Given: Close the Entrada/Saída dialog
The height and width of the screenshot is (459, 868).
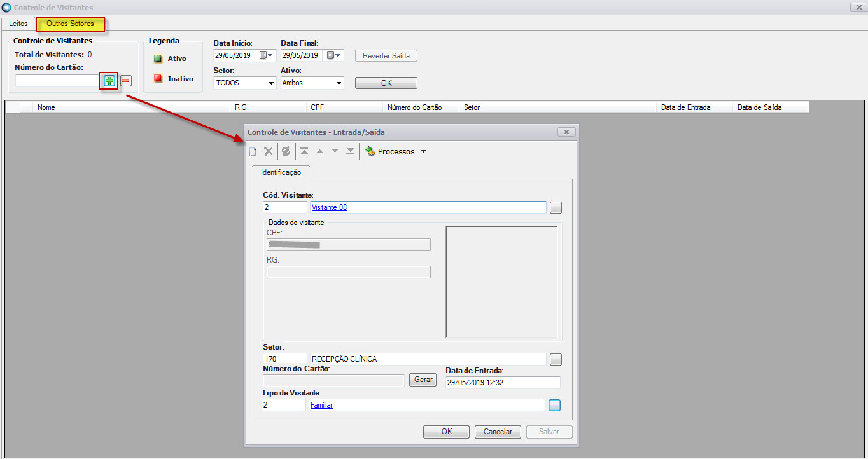Looking at the screenshot, I should click(x=566, y=132).
